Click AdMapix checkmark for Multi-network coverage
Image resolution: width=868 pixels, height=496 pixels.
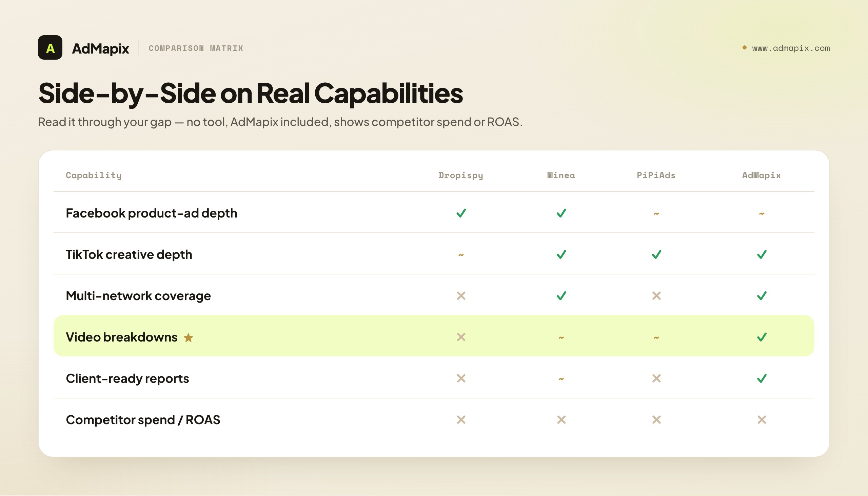pyautogui.click(x=762, y=296)
